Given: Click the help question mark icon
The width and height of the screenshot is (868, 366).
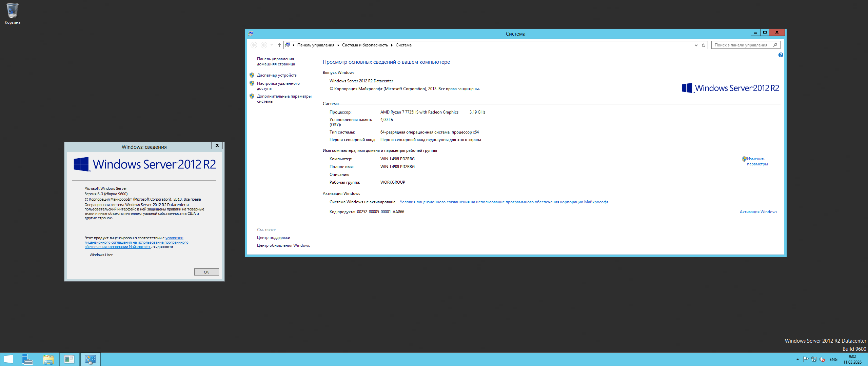Looking at the screenshot, I should tap(781, 55).
